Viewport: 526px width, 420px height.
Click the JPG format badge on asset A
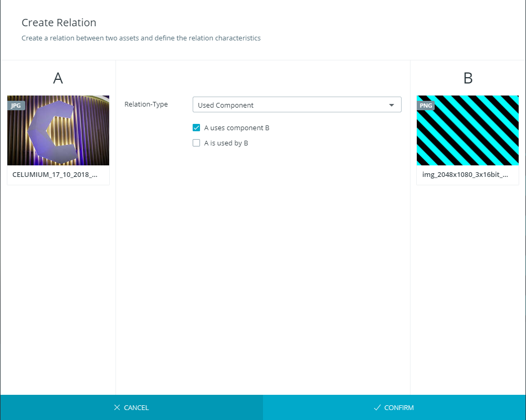tap(16, 106)
